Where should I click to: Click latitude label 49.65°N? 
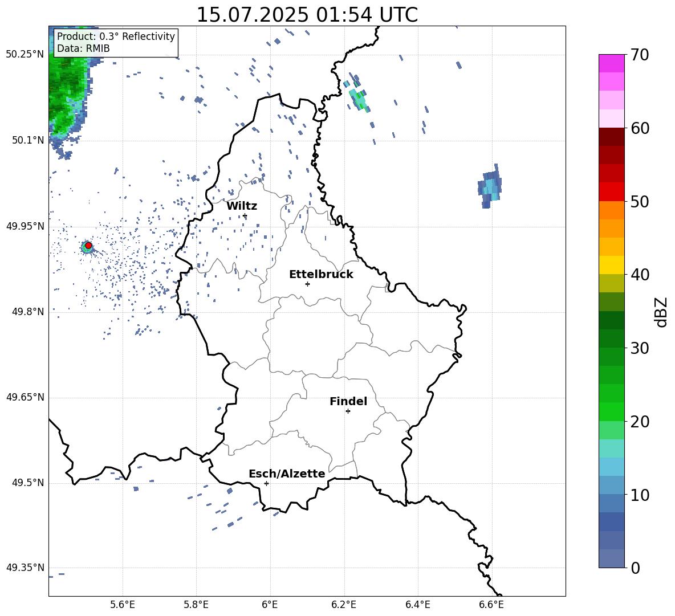(25, 397)
